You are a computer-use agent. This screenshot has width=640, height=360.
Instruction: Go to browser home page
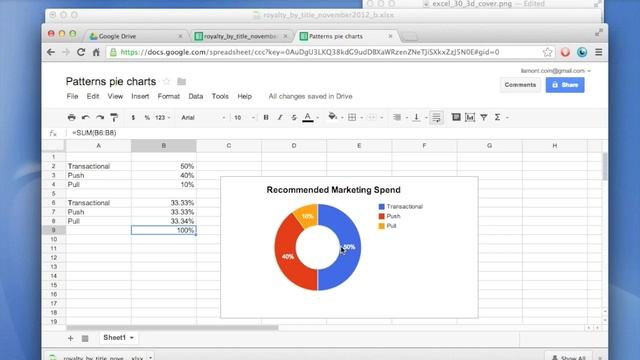click(x=96, y=52)
